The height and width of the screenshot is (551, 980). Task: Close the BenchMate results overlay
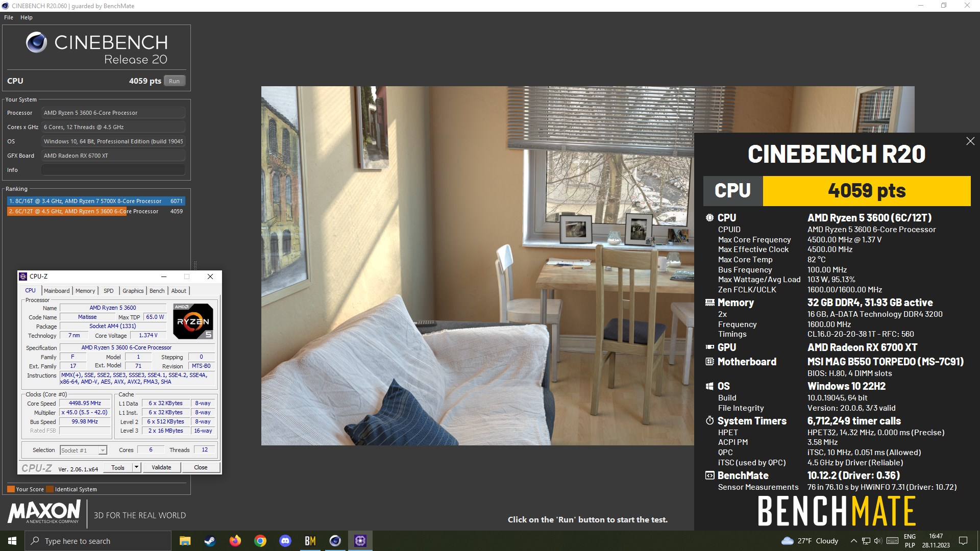pos(970,141)
